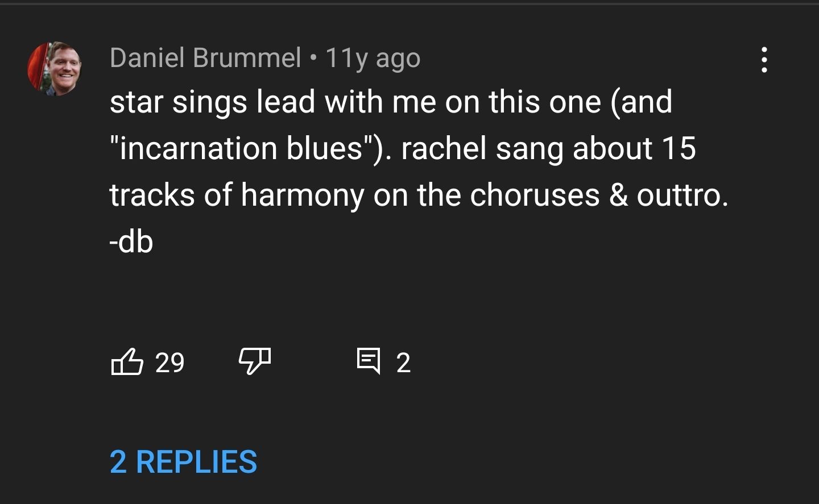Visit the Daniel Brummel channel name
This screenshot has height=504, width=819.
(205, 58)
